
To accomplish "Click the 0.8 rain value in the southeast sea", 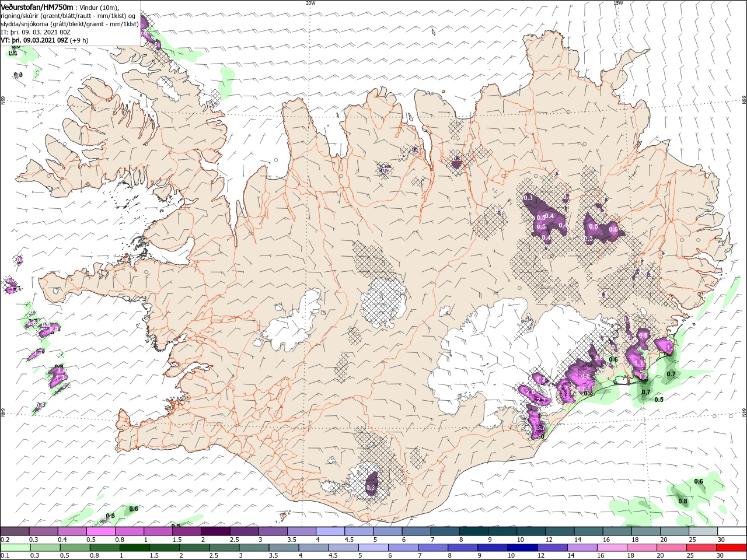I will coord(683,501).
